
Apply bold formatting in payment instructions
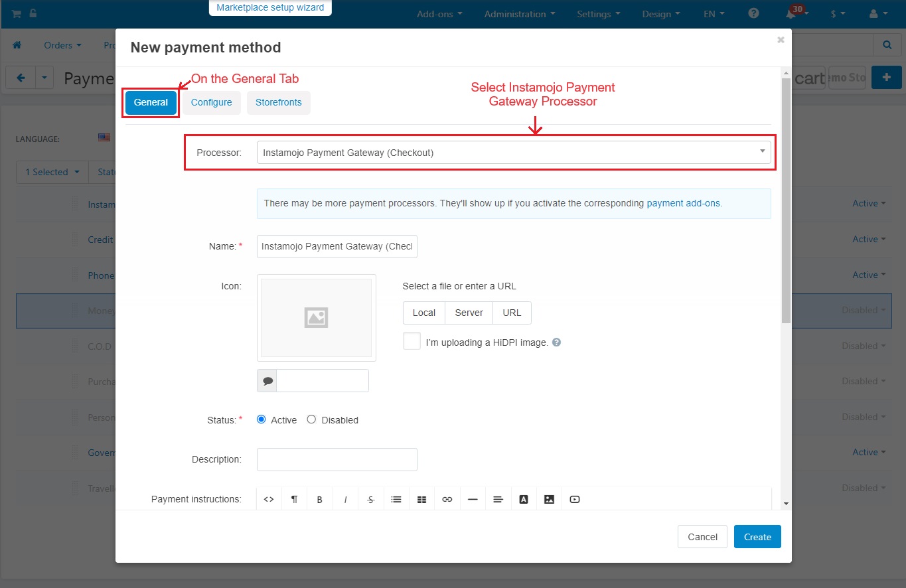(x=319, y=500)
